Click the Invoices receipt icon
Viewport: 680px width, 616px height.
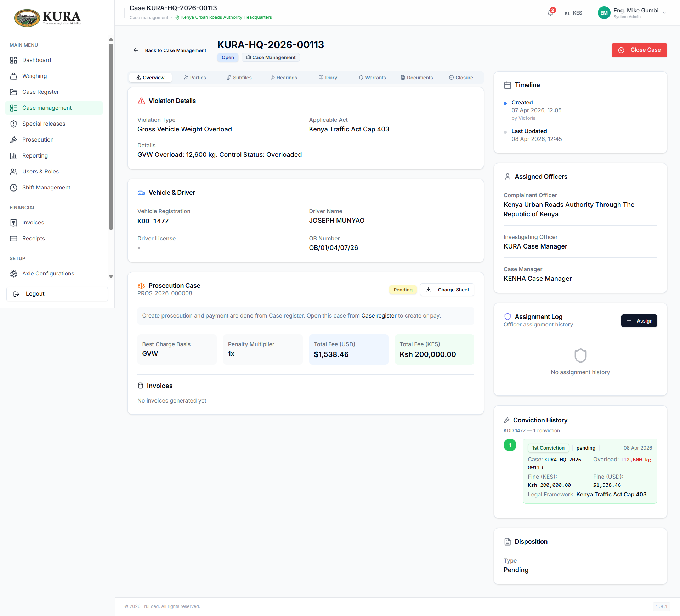[x=13, y=223]
